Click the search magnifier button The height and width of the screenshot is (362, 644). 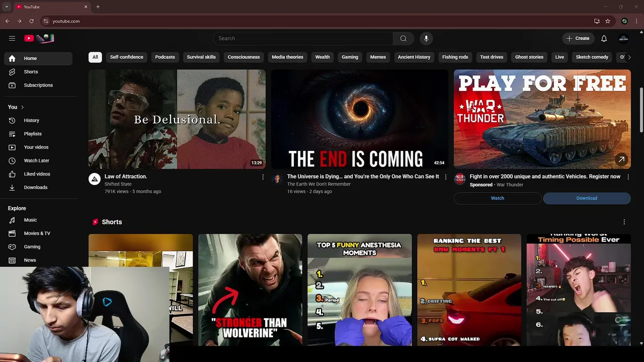click(403, 38)
